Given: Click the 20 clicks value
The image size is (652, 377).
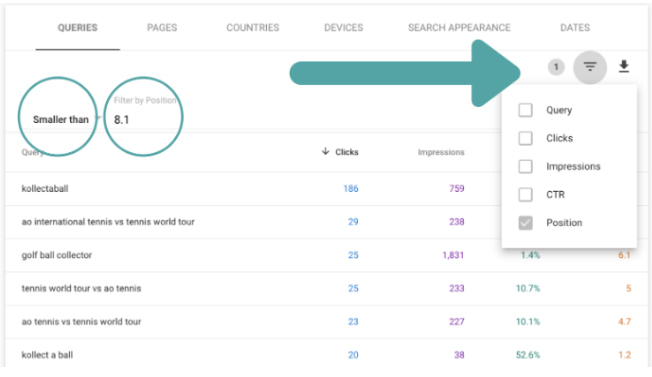Looking at the screenshot, I should pyautogui.click(x=353, y=355).
